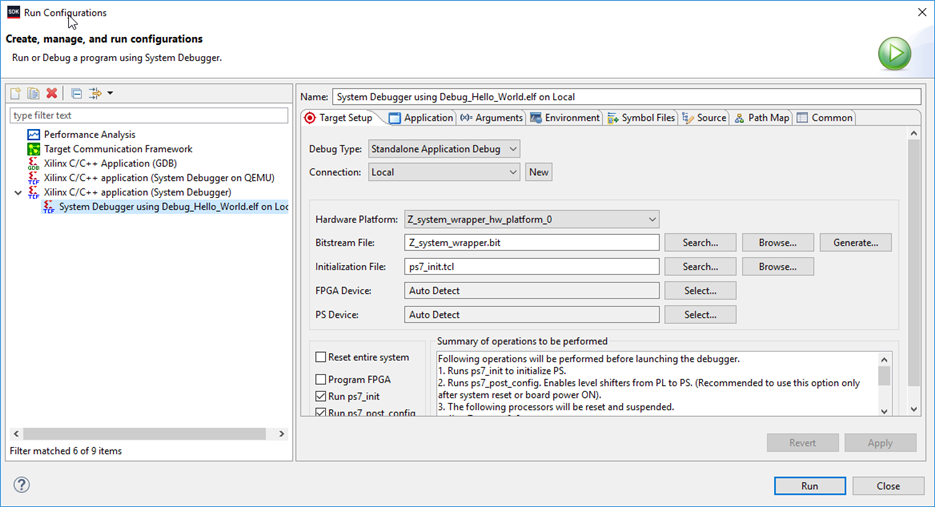This screenshot has height=507, width=935.
Task: Click the Duplicate launch configuration icon
Action: [33, 93]
